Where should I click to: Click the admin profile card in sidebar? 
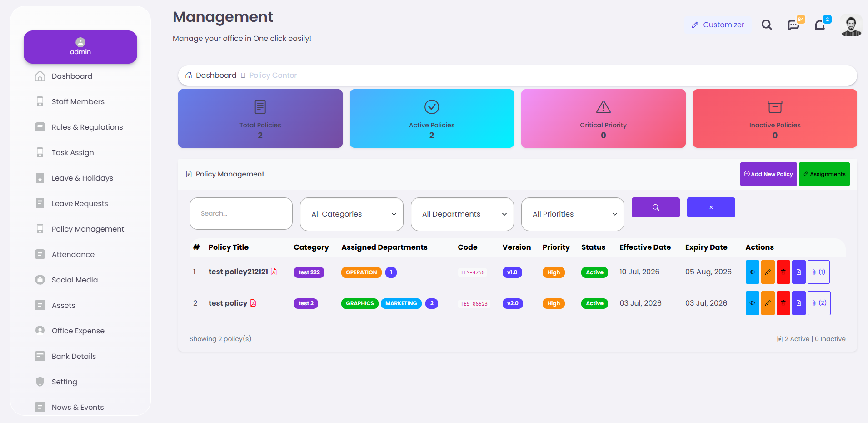80,47
